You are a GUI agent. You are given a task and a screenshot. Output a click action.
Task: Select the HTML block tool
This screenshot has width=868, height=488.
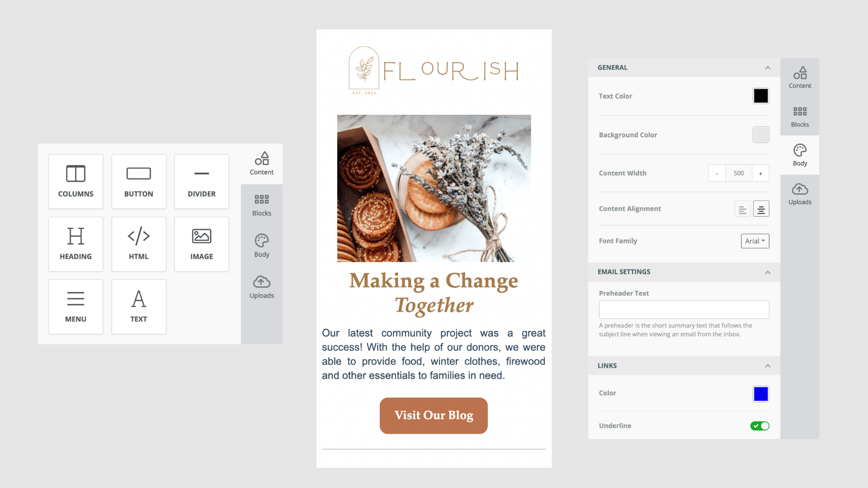click(138, 244)
